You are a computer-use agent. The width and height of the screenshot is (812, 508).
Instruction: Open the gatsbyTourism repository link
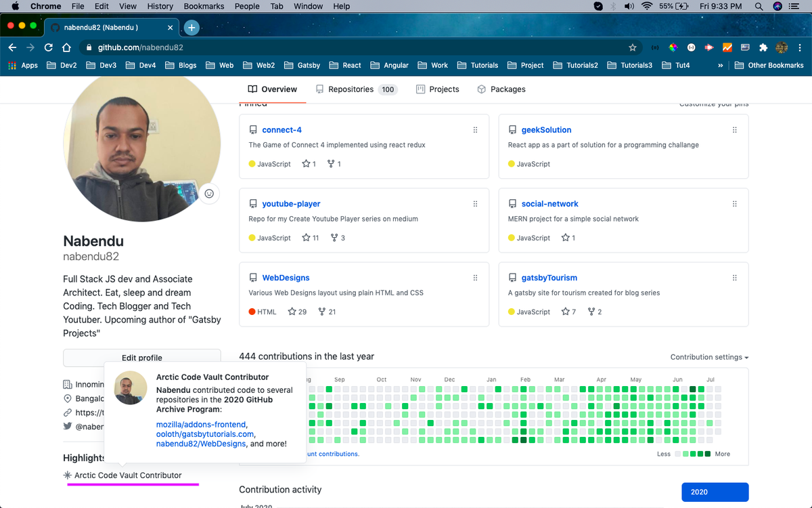[549, 278]
